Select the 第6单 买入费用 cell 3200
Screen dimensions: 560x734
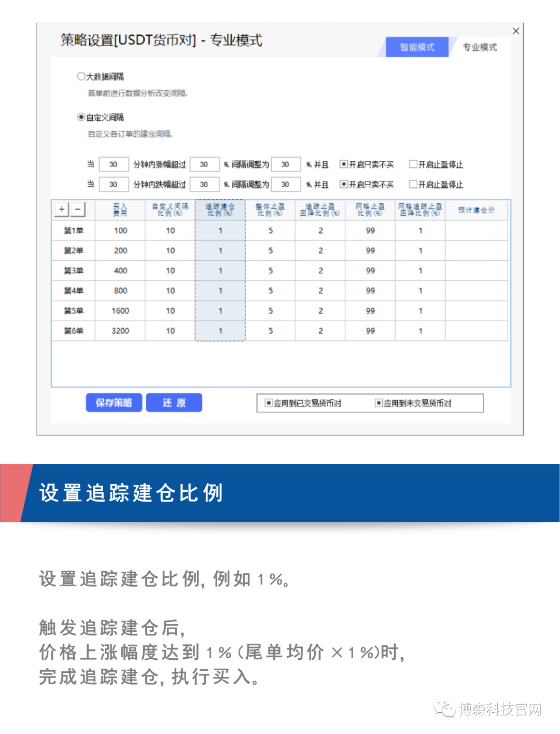coord(120,331)
